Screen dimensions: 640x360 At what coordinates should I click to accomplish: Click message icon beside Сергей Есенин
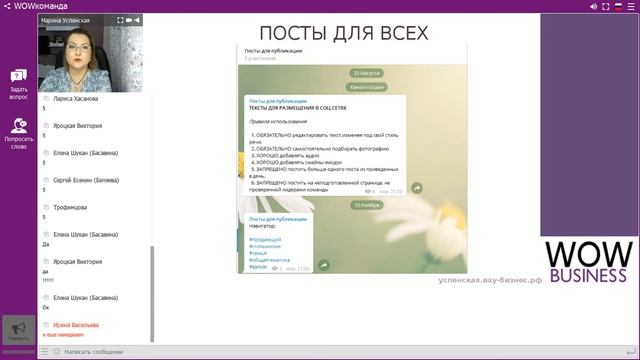click(46, 180)
